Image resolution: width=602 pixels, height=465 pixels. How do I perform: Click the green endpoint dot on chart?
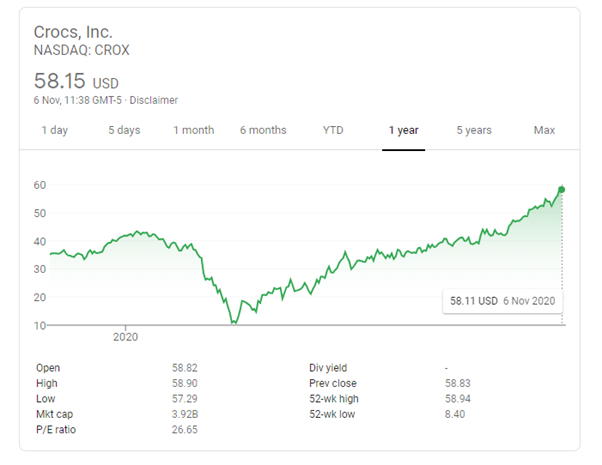click(x=562, y=189)
